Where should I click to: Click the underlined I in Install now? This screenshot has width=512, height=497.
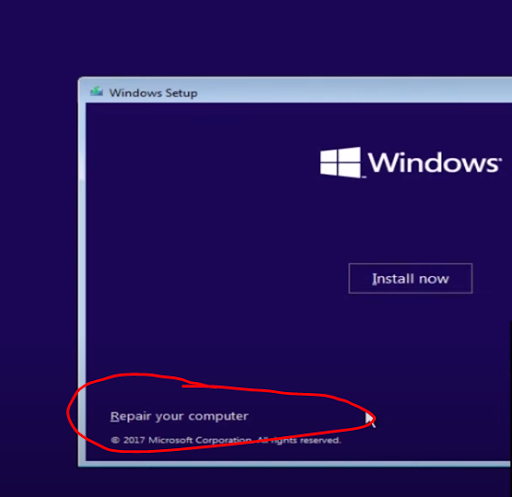(x=374, y=279)
